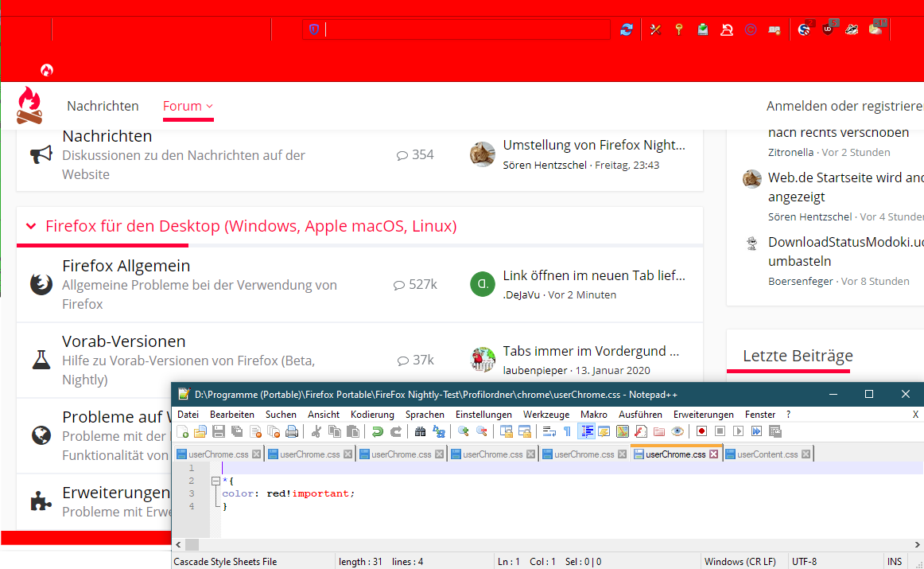Open the Replace dialog icon in Notepad++
The image size is (924, 569).
[439, 431]
